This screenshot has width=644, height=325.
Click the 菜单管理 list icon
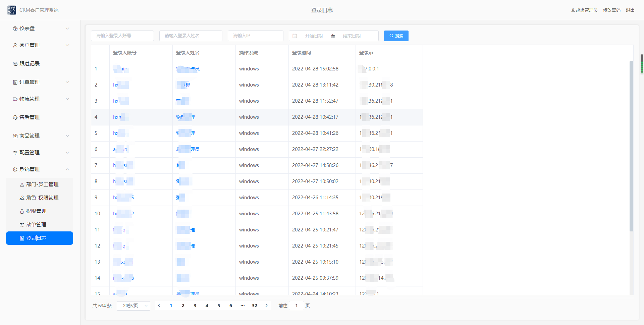[x=22, y=225]
